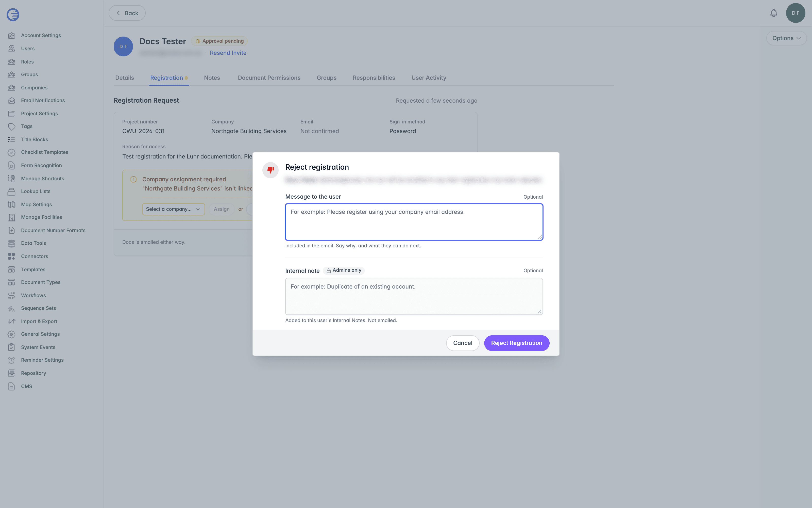Screen dimensions: 812x508
Task: Open Project Settings in sidebar
Action: tap(39, 114)
